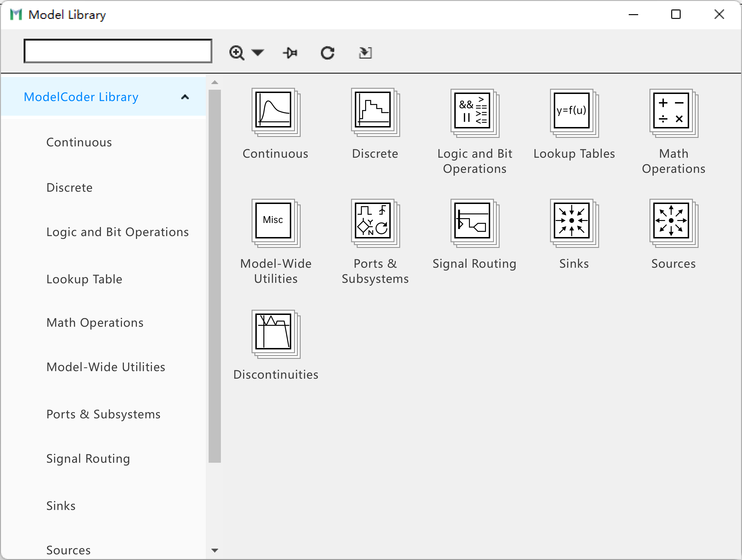Select Continuous in the sidebar list
The width and height of the screenshot is (742, 560).
[79, 142]
